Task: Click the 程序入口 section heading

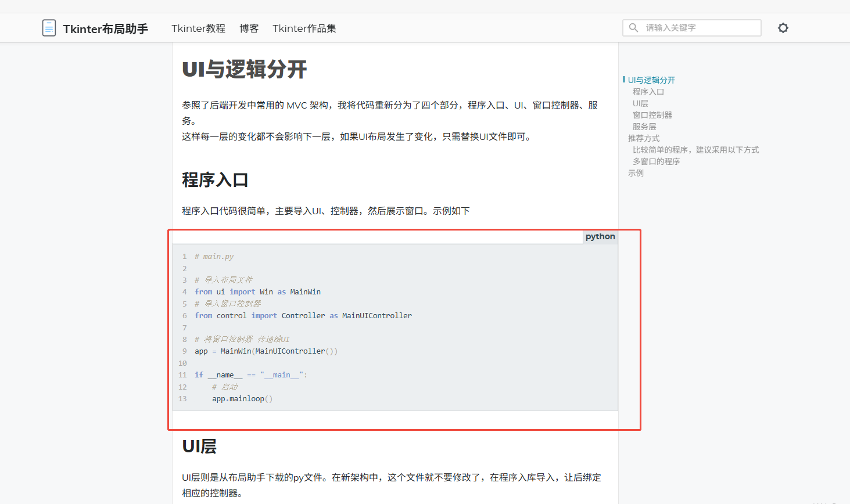Action: pyautogui.click(x=215, y=180)
